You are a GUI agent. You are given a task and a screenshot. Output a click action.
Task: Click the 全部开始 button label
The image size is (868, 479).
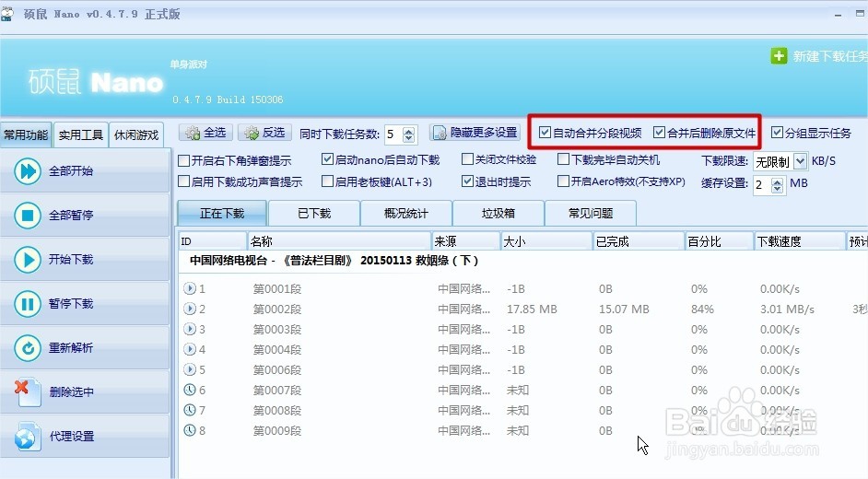tap(71, 171)
